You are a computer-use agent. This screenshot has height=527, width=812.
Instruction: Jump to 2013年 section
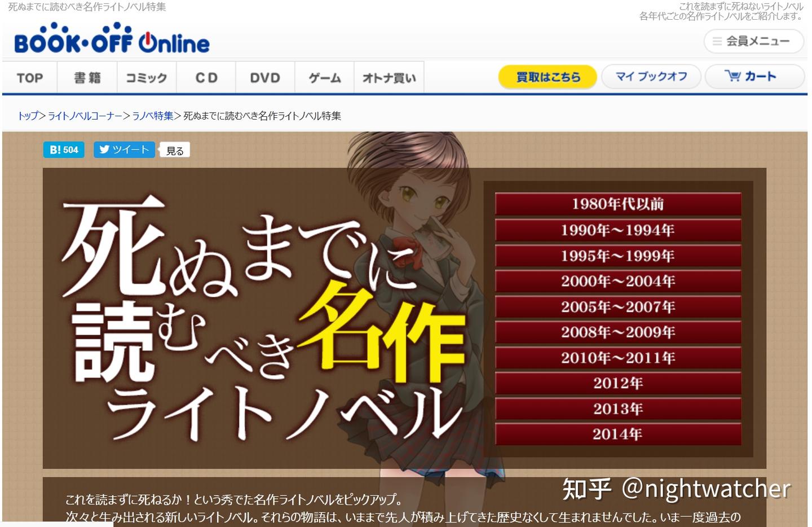(618, 409)
